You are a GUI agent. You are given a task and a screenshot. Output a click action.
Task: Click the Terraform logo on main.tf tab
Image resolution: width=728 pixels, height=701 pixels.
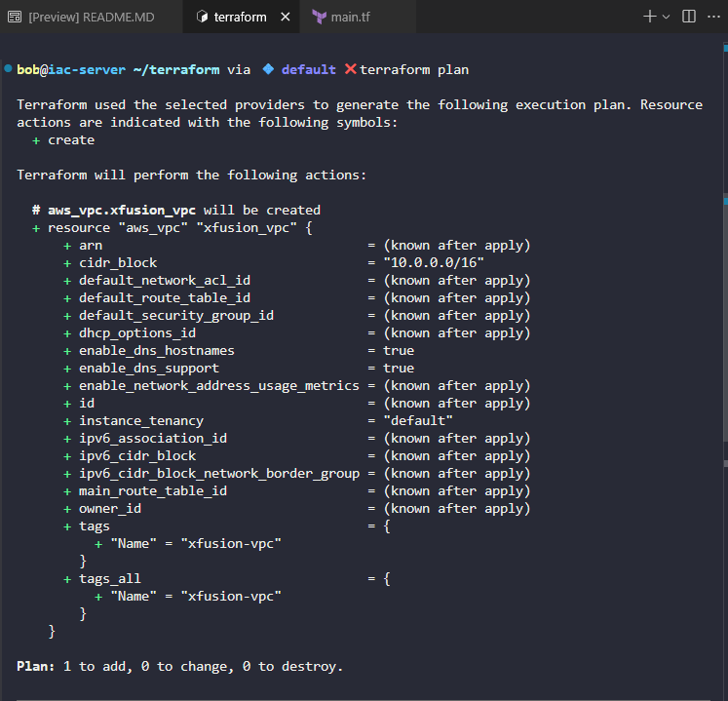(x=319, y=18)
